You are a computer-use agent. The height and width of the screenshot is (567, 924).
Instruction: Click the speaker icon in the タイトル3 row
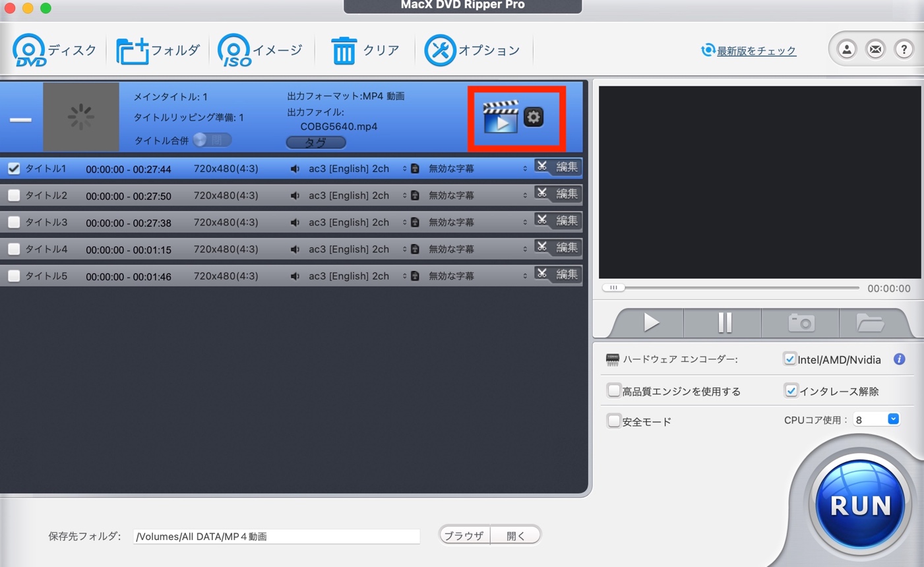click(x=295, y=223)
